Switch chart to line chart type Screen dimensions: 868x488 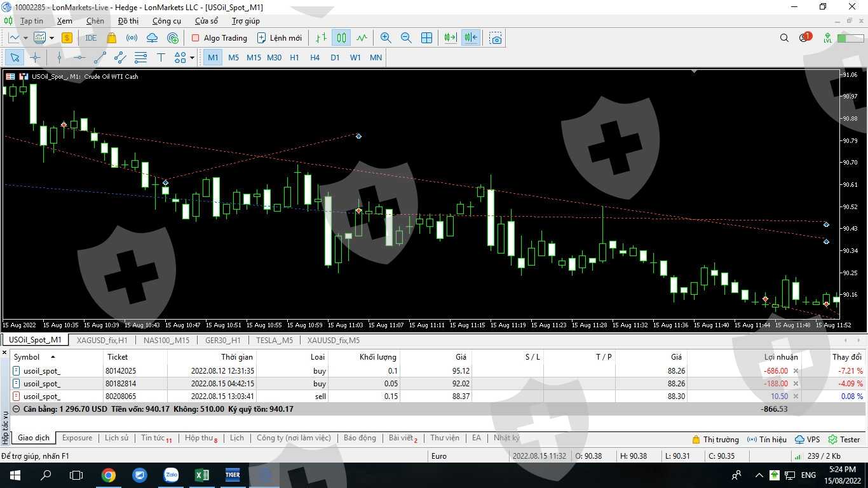362,38
